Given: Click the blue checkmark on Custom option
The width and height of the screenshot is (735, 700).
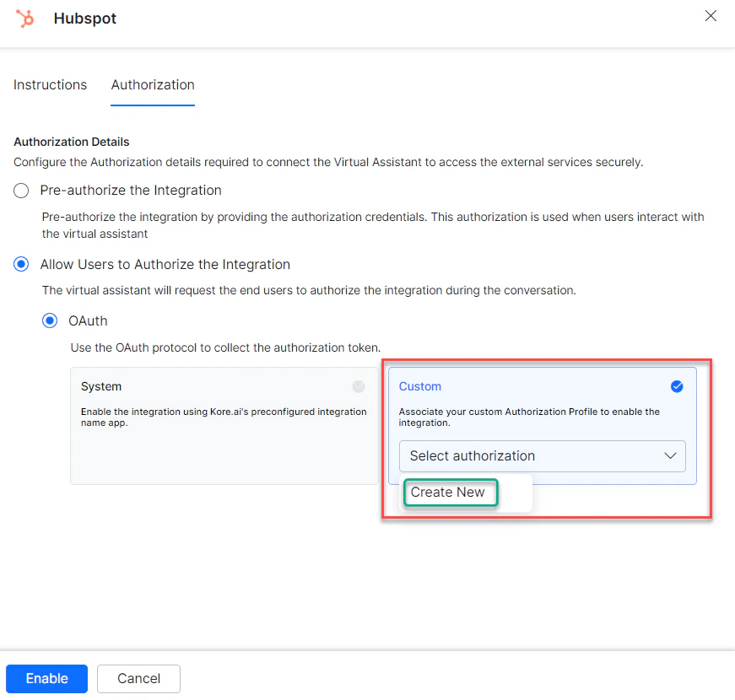Looking at the screenshot, I should [x=677, y=386].
